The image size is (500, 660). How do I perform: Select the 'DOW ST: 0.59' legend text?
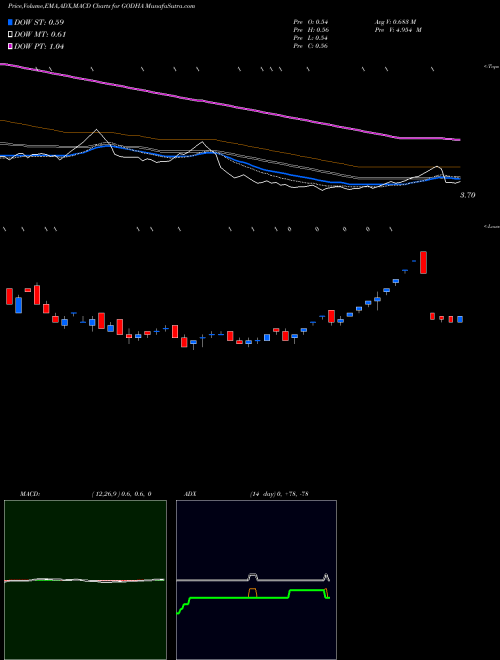coord(39,22)
